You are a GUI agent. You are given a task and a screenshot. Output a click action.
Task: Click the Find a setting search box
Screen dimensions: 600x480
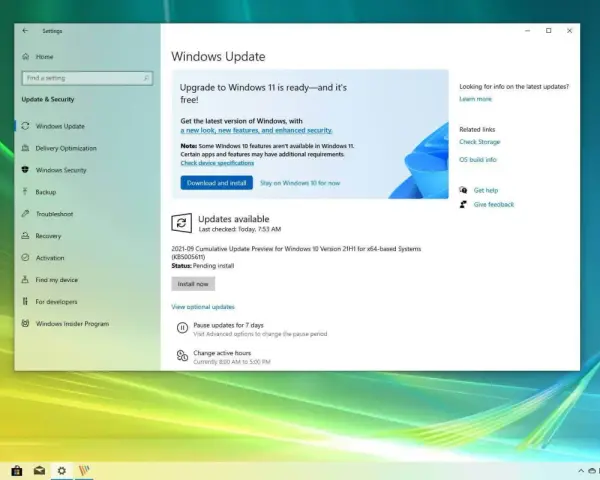[87, 78]
